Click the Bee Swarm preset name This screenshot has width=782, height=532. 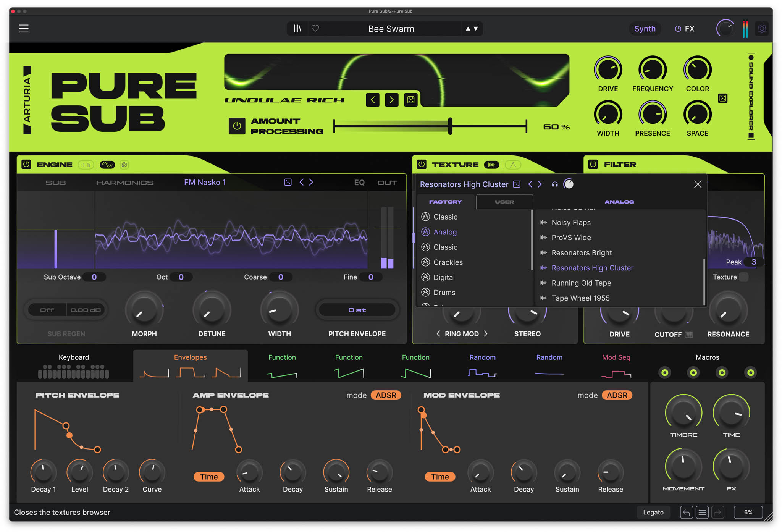click(x=391, y=29)
